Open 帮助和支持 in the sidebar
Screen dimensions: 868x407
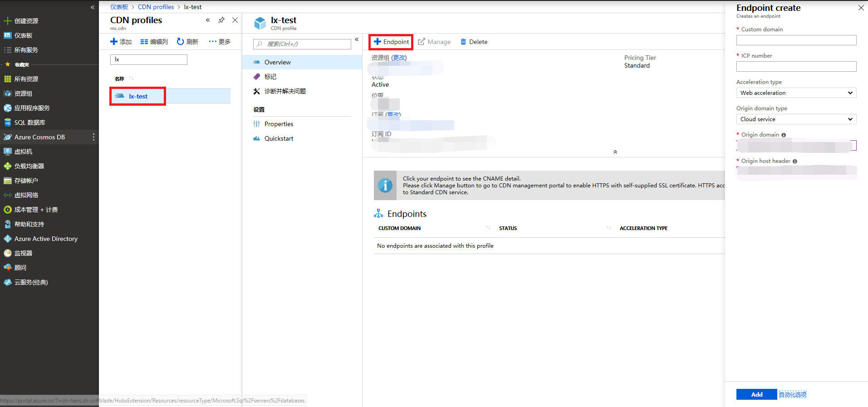click(x=29, y=224)
